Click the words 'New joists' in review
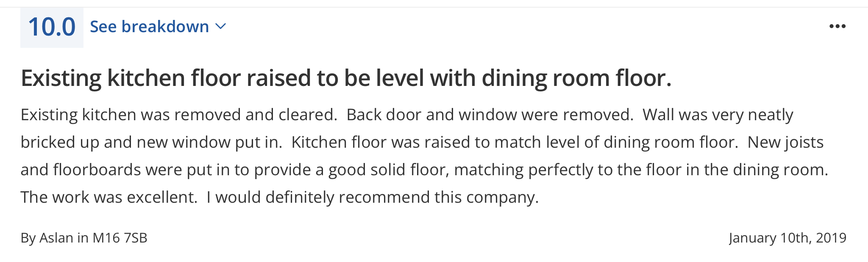 pyautogui.click(x=785, y=143)
